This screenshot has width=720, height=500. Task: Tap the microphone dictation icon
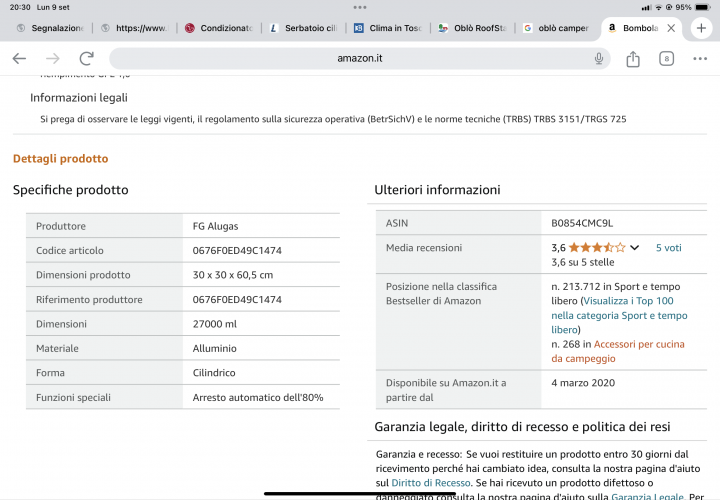599,59
